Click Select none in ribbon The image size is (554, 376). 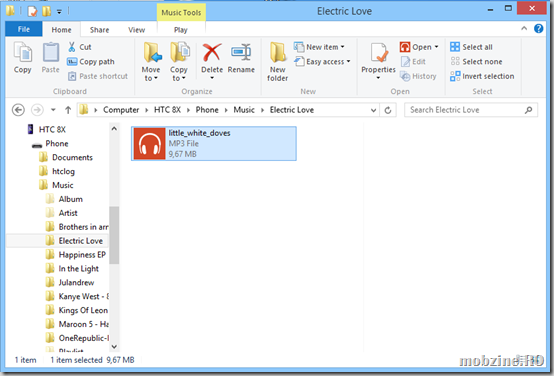coord(476,61)
